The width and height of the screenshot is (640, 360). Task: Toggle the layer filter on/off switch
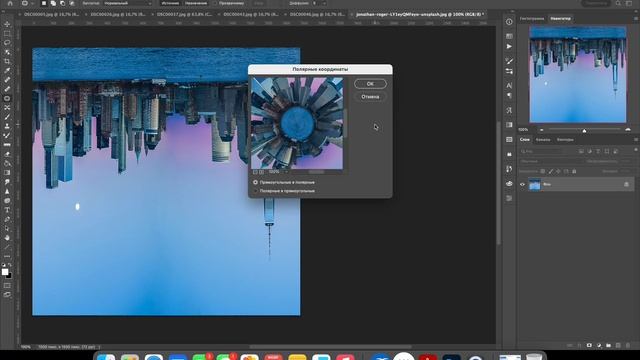(x=636, y=151)
